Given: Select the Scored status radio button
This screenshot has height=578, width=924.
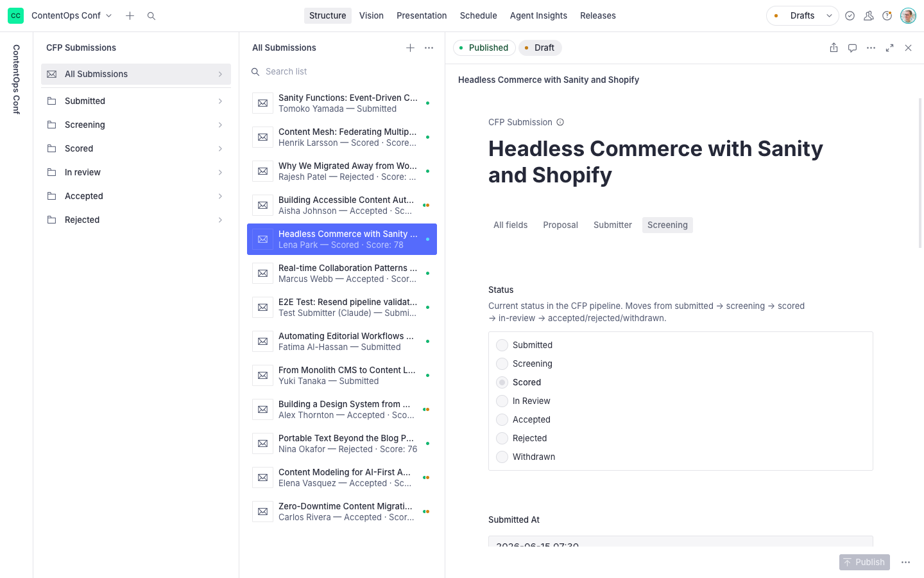Looking at the screenshot, I should (x=502, y=382).
